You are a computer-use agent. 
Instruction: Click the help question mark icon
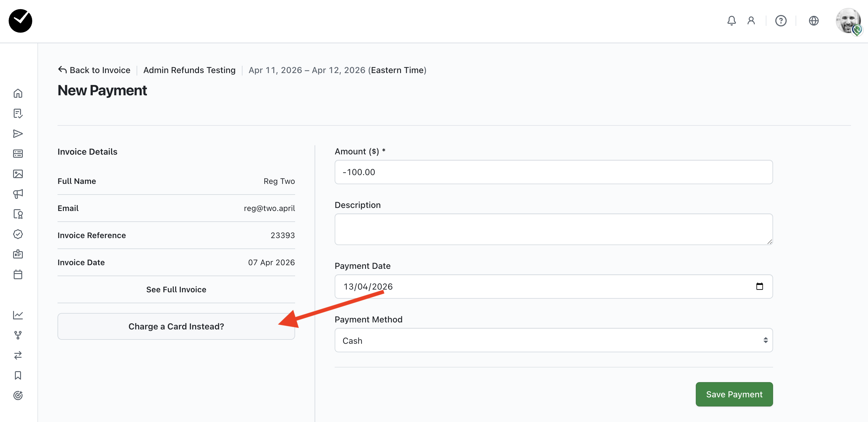780,21
